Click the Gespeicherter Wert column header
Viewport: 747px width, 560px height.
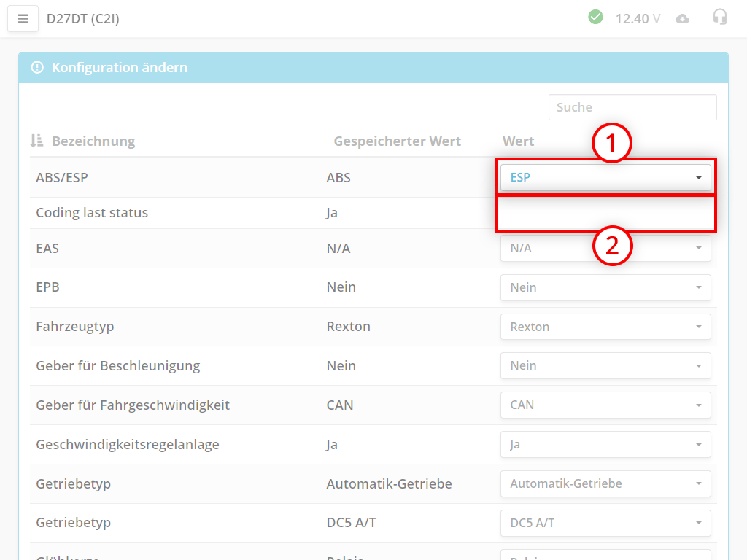coord(397,141)
